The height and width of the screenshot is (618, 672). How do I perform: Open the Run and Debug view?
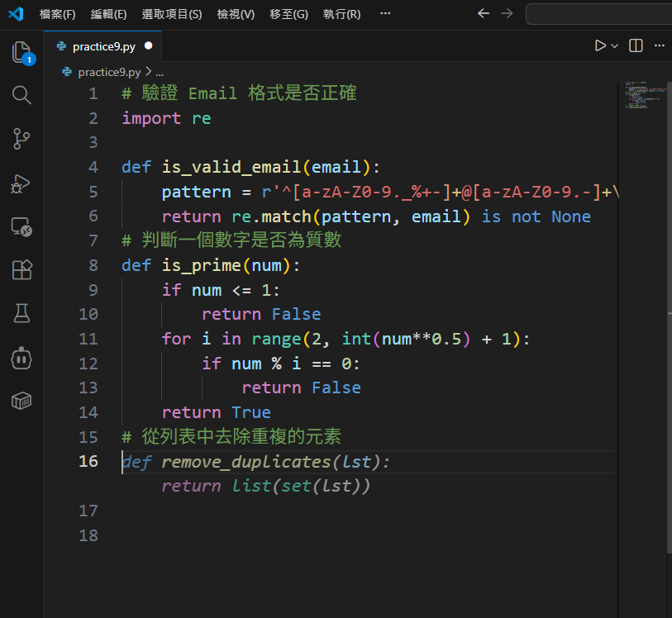coord(21,183)
